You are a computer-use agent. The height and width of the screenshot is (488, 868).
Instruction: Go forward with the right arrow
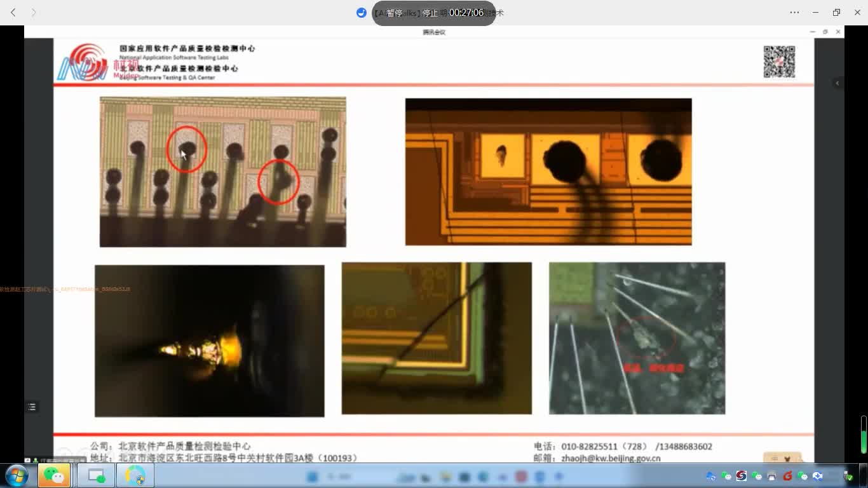tap(34, 13)
